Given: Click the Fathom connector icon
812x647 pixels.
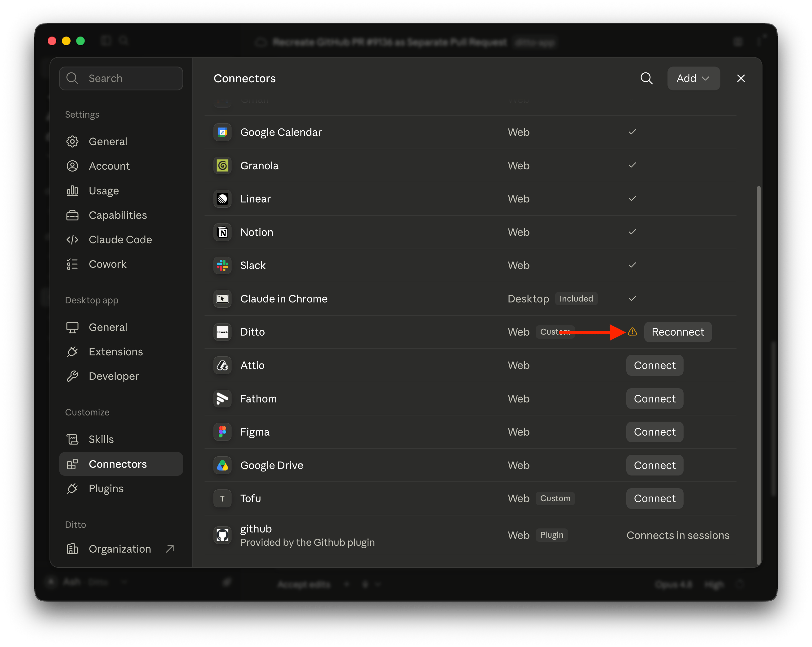Looking at the screenshot, I should [x=222, y=399].
